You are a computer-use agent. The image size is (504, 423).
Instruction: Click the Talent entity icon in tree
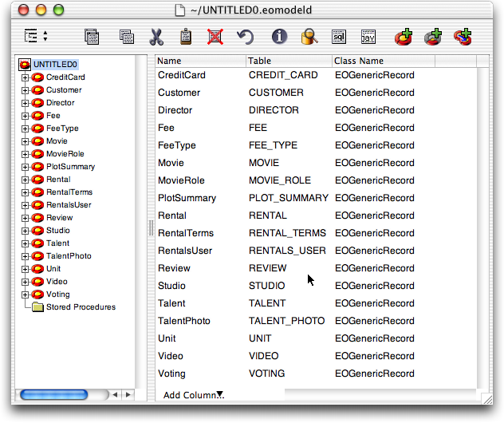(x=37, y=243)
